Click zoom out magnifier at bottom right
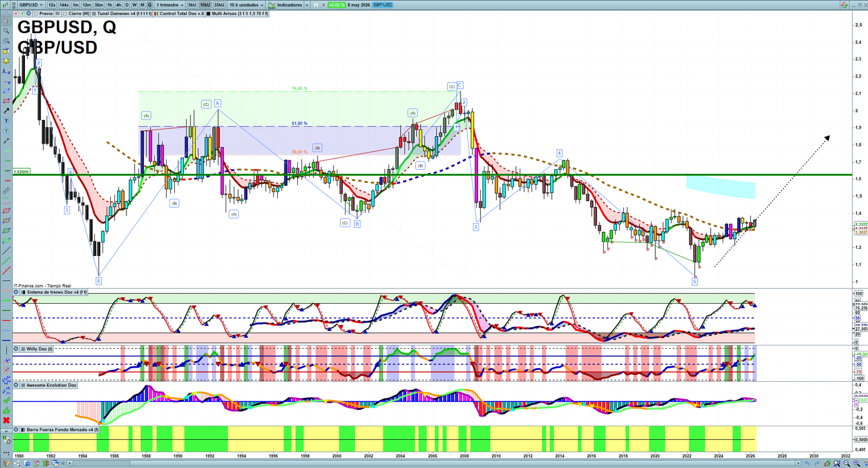The width and height of the screenshot is (868, 468). [847, 464]
